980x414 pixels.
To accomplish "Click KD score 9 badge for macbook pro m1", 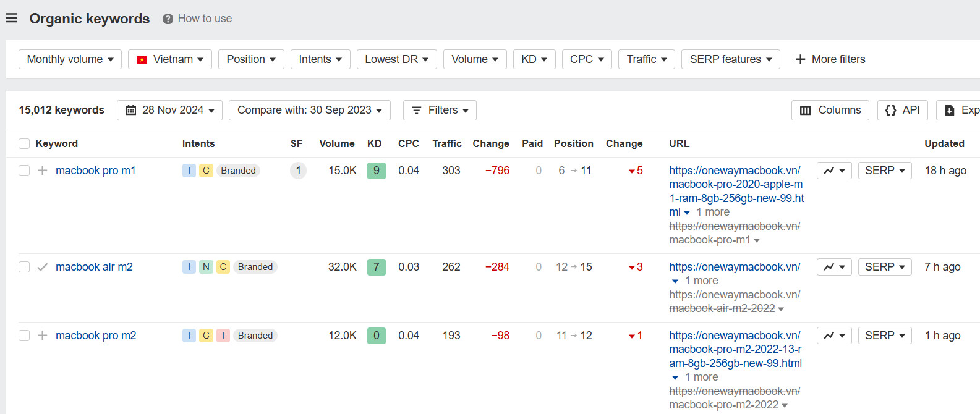I will (x=377, y=171).
